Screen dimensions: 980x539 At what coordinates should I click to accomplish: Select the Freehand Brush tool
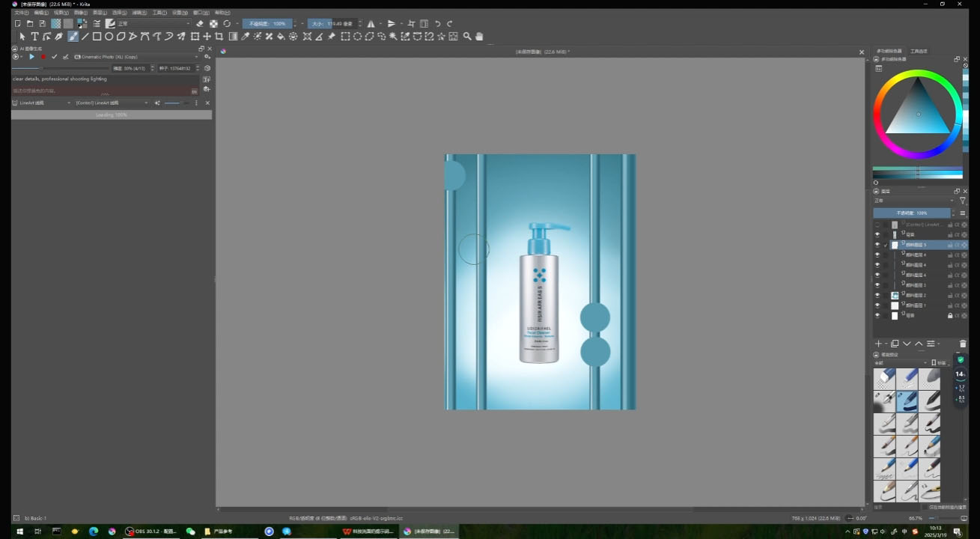point(73,36)
